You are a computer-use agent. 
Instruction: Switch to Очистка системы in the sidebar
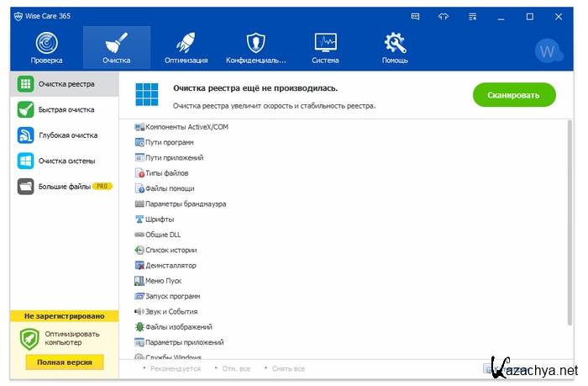[66, 161]
